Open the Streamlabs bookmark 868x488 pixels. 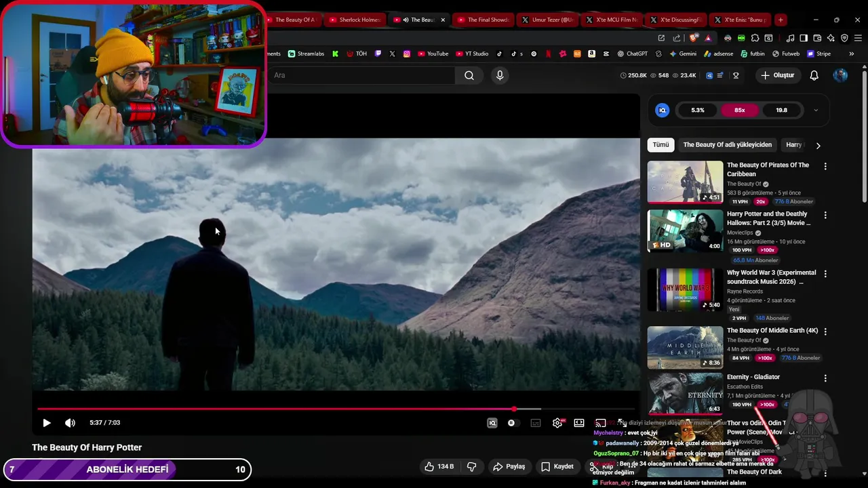coord(306,54)
